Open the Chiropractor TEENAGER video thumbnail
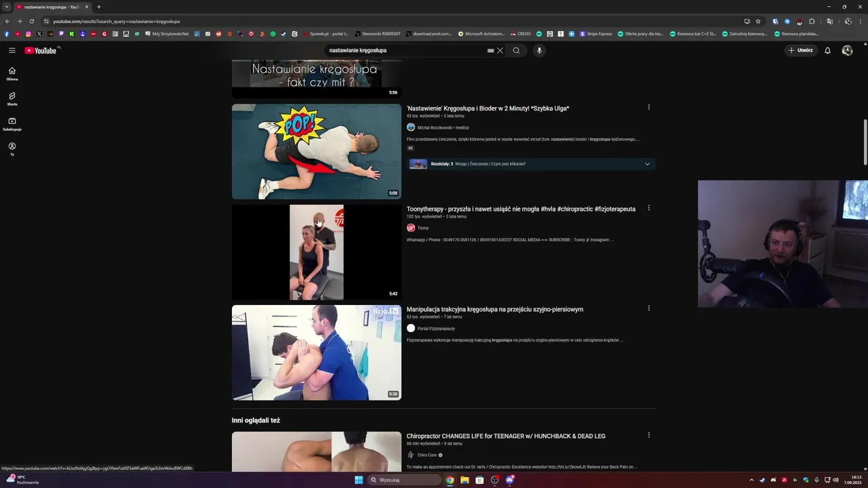The height and width of the screenshot is (488, 868). click(x=317, y=451)
